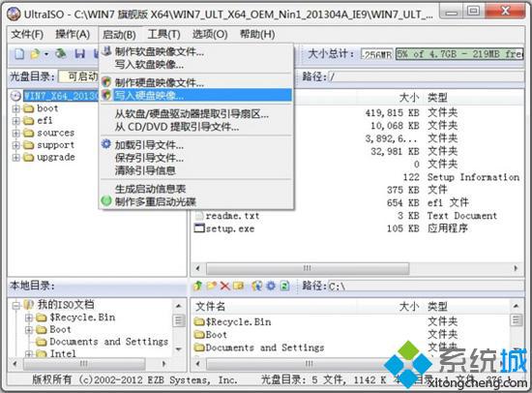
Task: Click the icon beside 制作软盘映像文件
Action: click(106, 51)
